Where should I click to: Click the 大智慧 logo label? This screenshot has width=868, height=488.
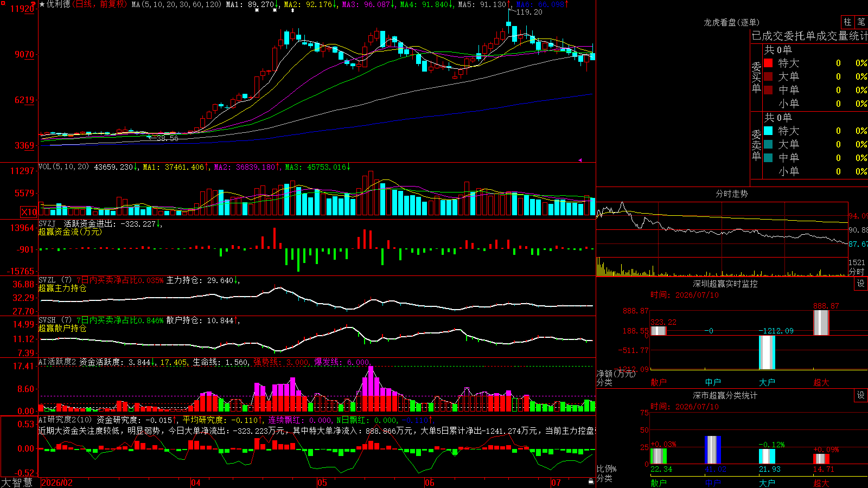click(x=17, y=483)
